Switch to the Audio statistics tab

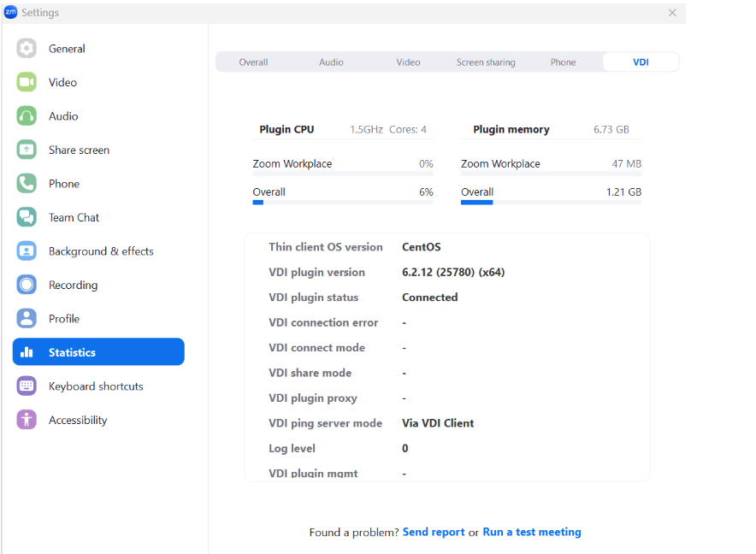331,62
